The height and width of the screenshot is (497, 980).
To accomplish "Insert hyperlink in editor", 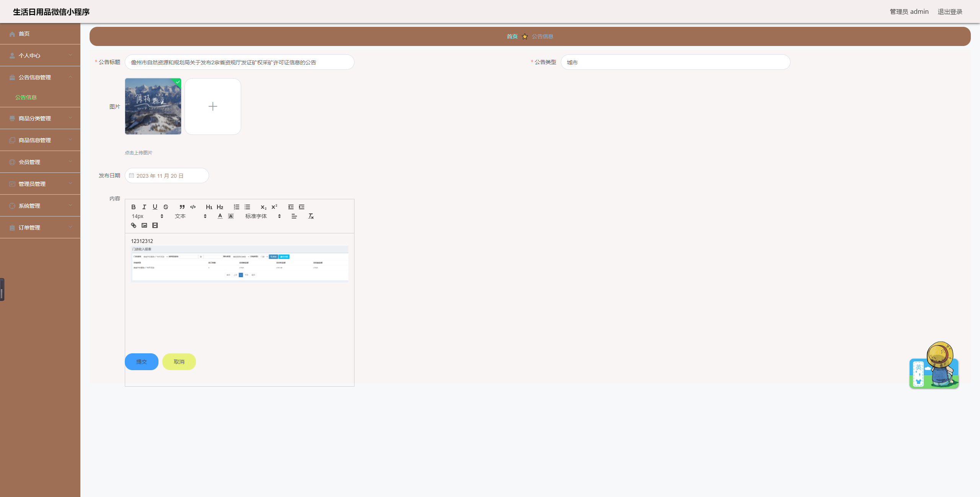I will click(x=134, y=225).
